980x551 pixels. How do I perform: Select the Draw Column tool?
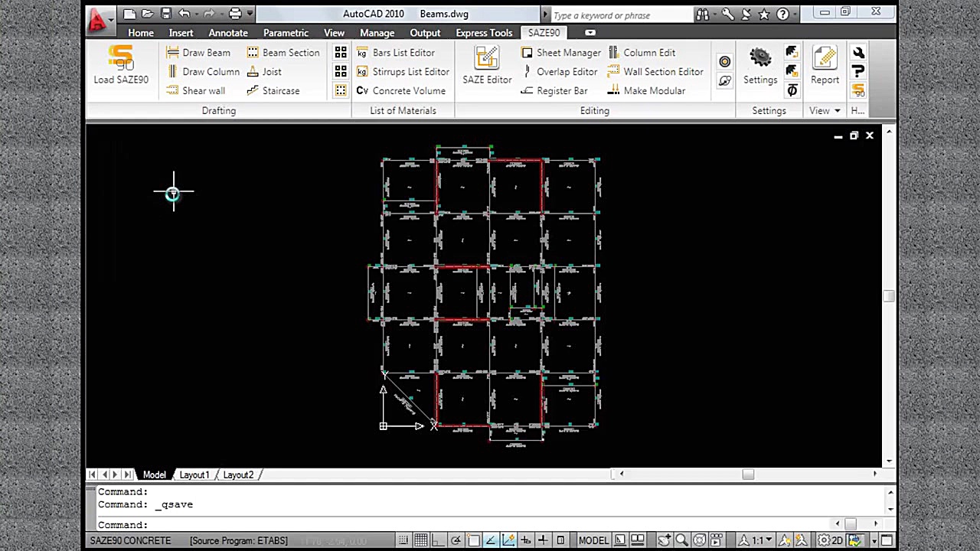point(203,72)
